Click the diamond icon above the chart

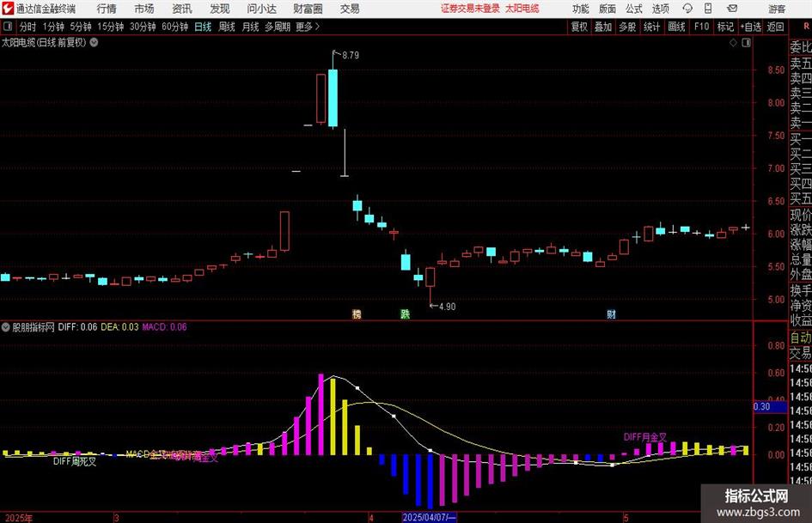tap(733, 43)
